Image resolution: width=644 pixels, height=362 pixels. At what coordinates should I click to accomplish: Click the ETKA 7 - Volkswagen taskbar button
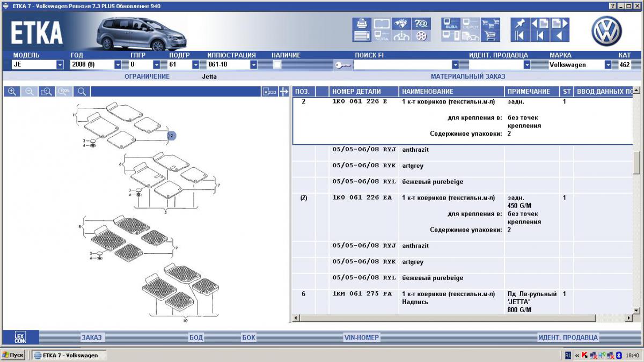[69, 355]
